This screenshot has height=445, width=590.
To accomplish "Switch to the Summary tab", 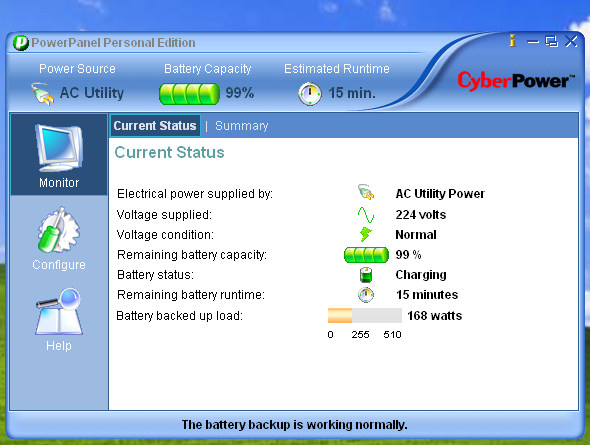I will click(242, 126).
